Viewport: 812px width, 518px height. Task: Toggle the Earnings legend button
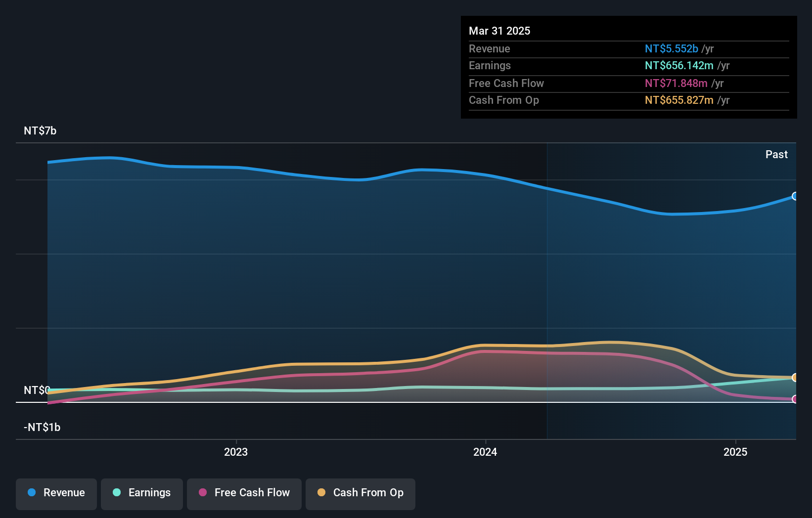[142, 494]
